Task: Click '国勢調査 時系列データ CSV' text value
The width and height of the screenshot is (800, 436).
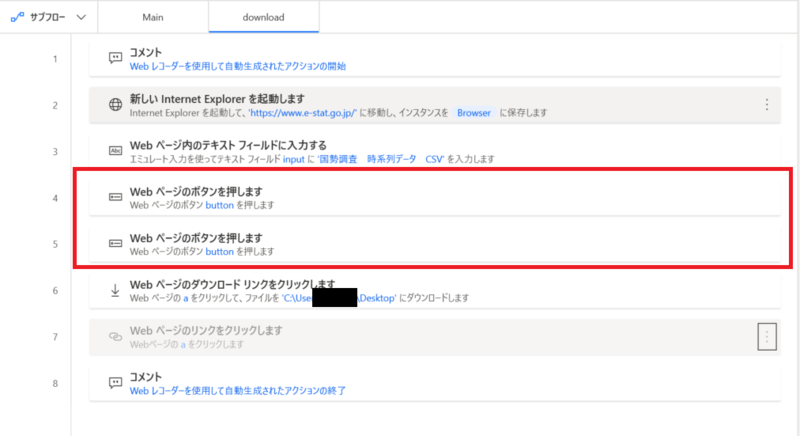Action: pyautogui.click(x=381, y=159)
